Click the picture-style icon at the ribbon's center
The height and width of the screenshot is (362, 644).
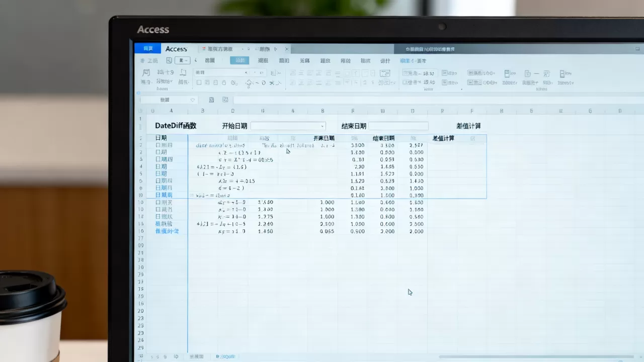[385, 73]
